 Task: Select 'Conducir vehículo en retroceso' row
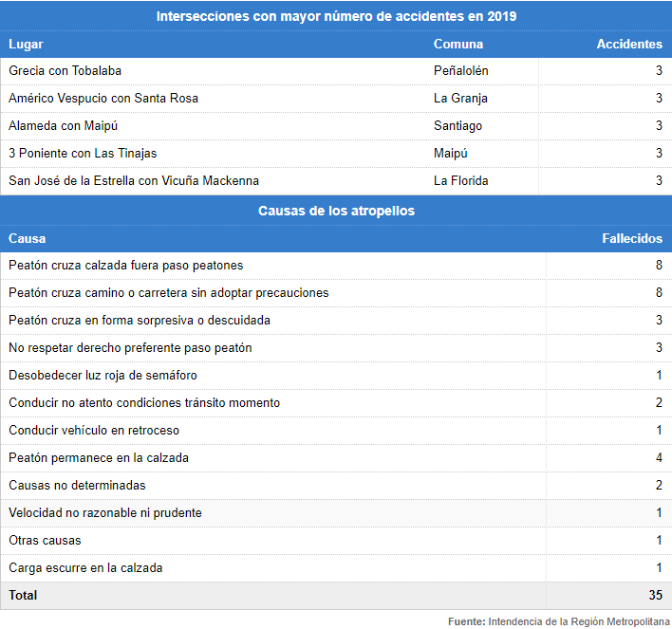click(94, 431)
